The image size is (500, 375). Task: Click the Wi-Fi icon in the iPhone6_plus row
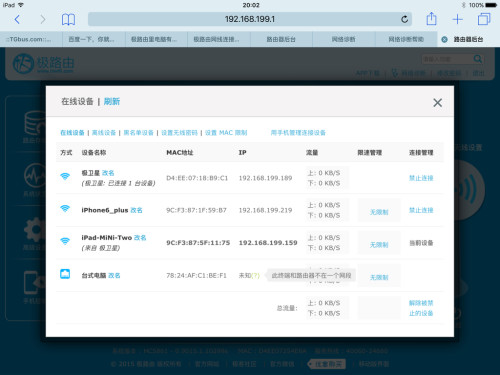point(65,209)
